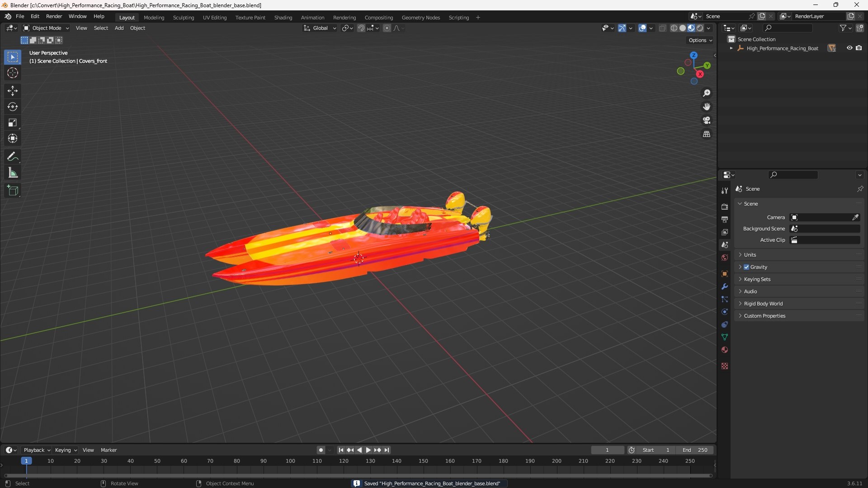868x488 pixels.
Task: Choose the Measure ruler tool
Action: 13,173
